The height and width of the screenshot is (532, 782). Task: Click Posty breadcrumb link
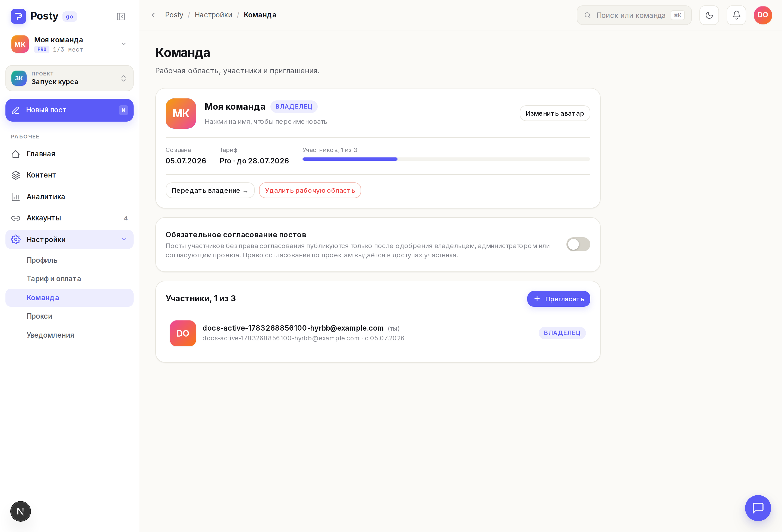(x=174, y=15)
